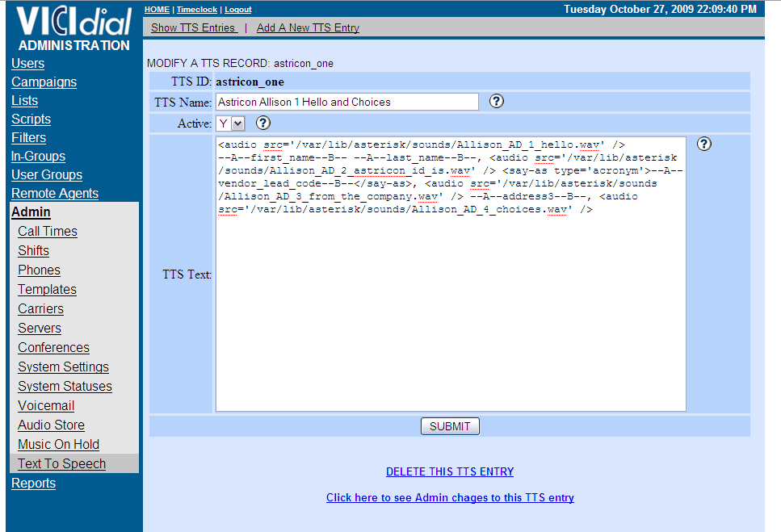This screenshot has width=781, height=532.
Task: Click the date and time in header
Action: tap(660, 9)
